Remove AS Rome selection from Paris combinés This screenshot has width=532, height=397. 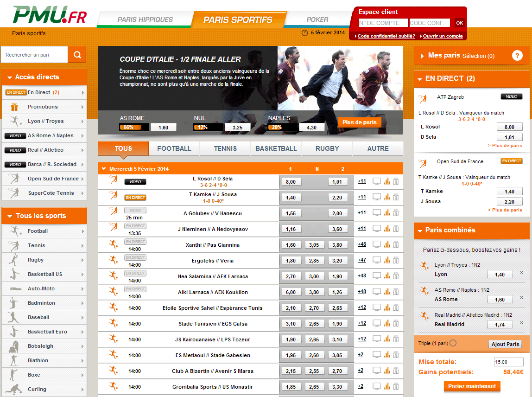click(x=521, y=297)
